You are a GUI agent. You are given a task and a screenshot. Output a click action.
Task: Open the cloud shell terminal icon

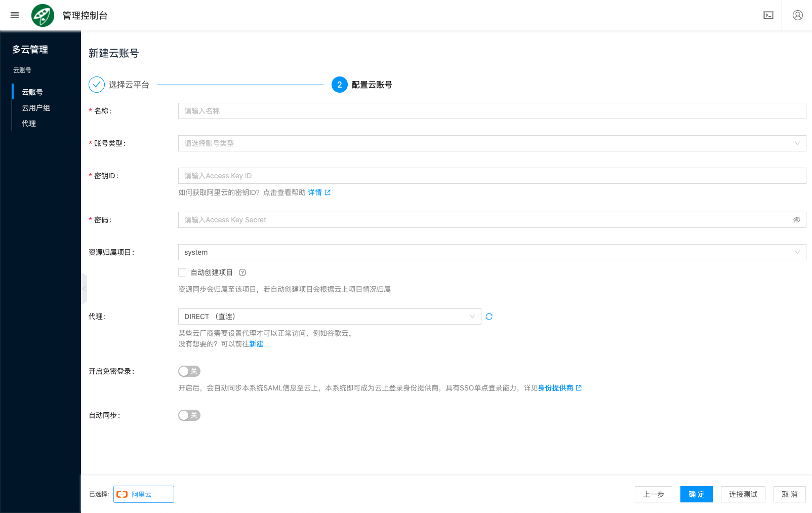[768, 15]
